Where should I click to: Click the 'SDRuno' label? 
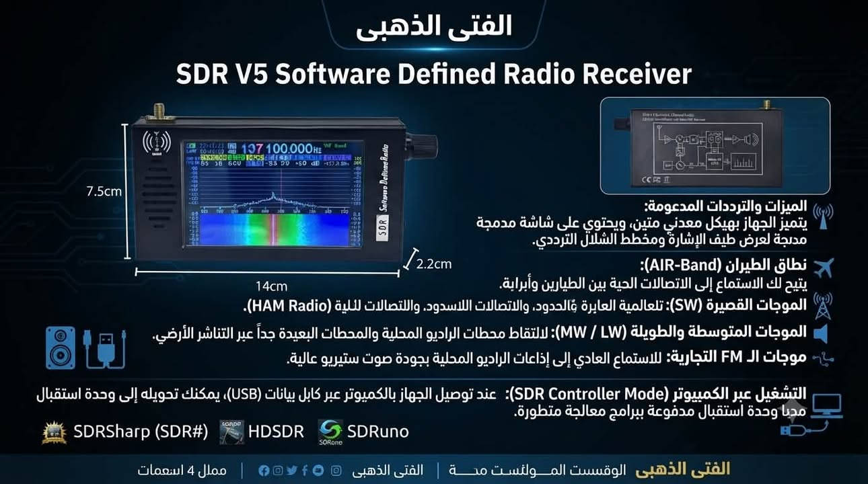pos(378,432)
